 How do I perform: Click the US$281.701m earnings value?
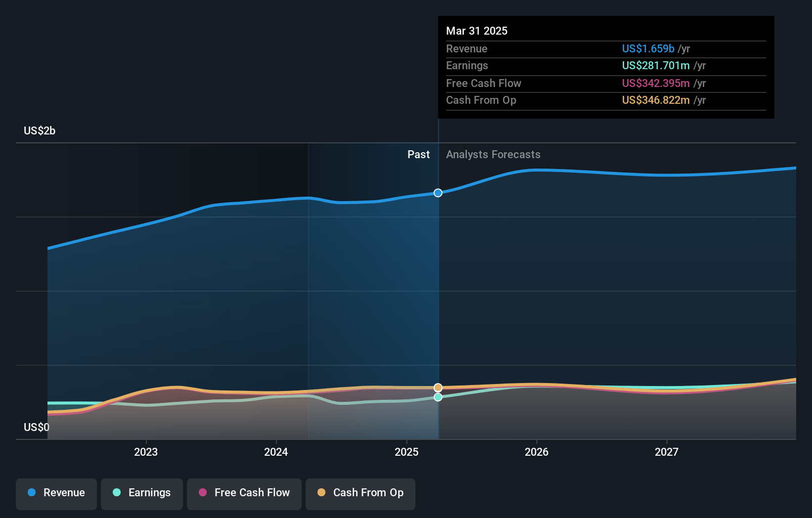tap(656, 65)
